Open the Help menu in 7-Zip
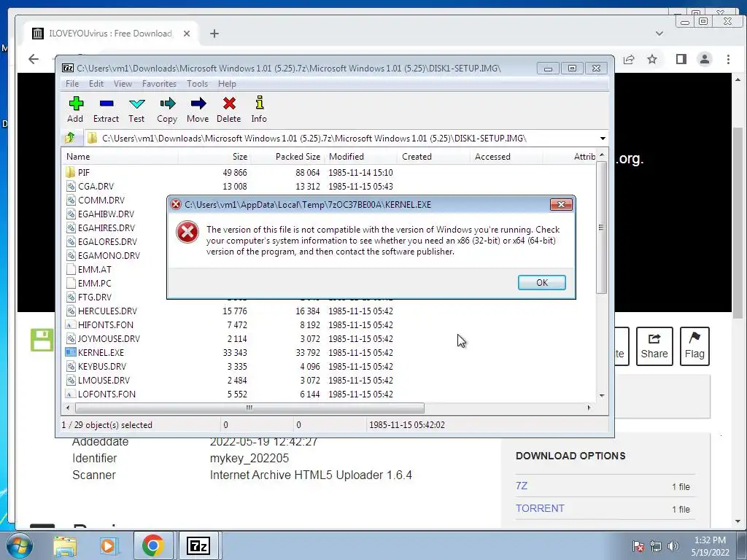This screenshot has width=747, height=560. tap(228, 84)
